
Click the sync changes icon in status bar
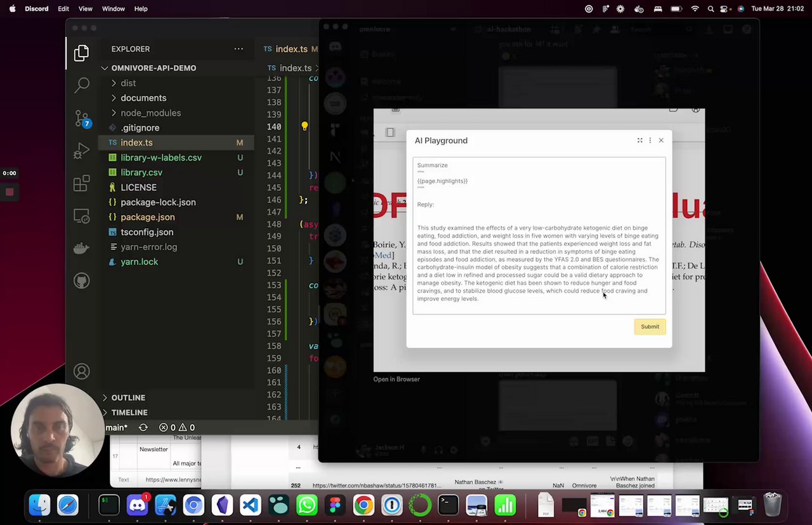click(x=143, y=427)
